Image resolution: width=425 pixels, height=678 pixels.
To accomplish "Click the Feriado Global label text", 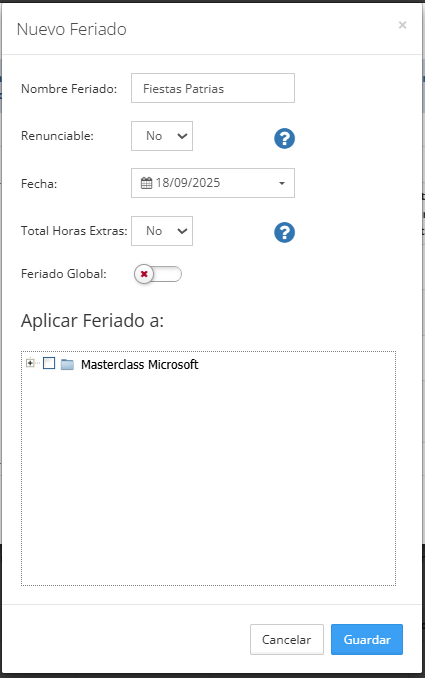I will 64,274.
